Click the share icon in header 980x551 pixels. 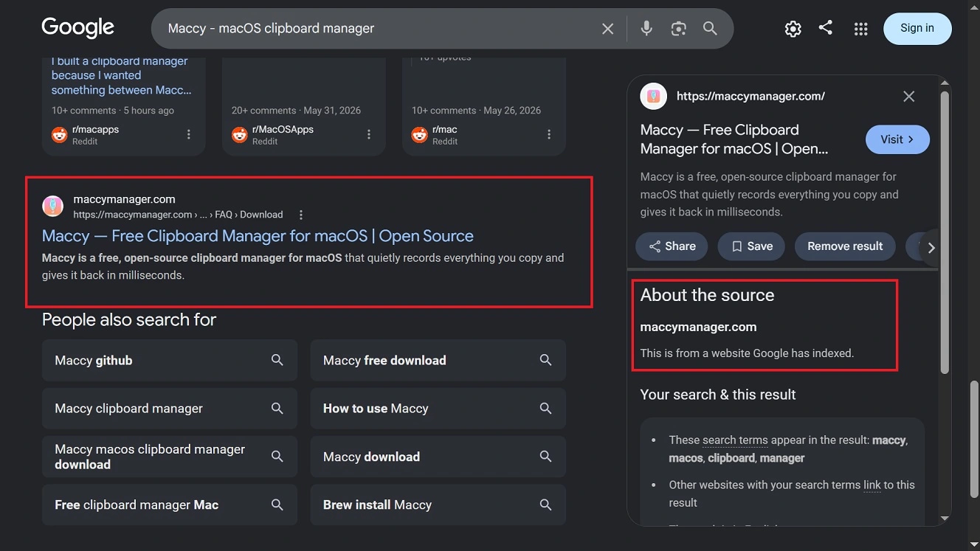coord(826,28)
